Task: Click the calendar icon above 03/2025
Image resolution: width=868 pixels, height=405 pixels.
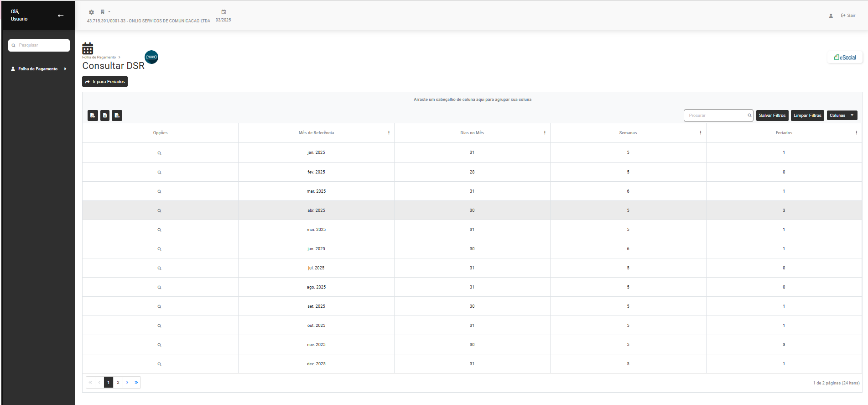Action: click(223, 12)
